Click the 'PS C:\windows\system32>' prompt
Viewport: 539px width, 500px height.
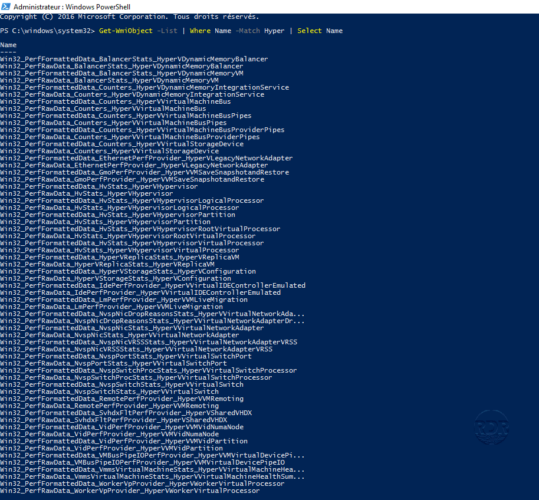pyautogui.click(x=47, y=31)
